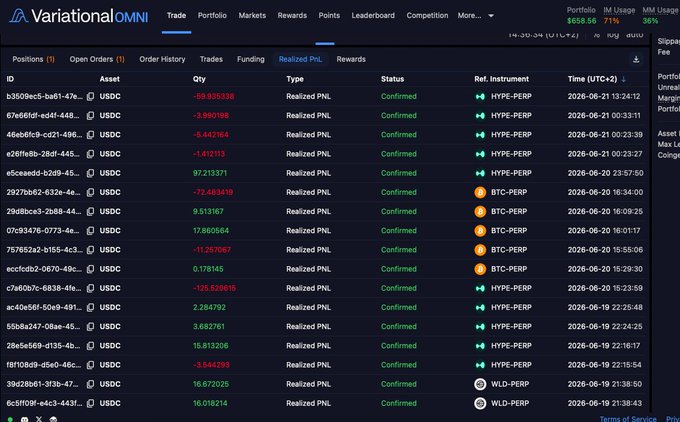Copy ID 757652a2-b155-4c3... to clipboard
680x422 pixels.
point(90,250)
